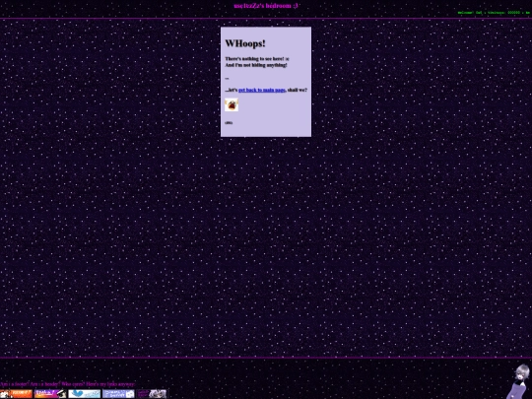
Task: Open the pink-purple gradient banner in the footer
Action: point(50,393)
